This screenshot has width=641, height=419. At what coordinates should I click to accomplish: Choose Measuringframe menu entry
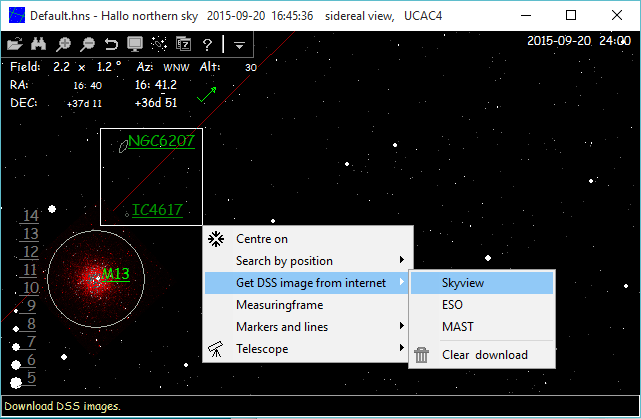[308, 305]
